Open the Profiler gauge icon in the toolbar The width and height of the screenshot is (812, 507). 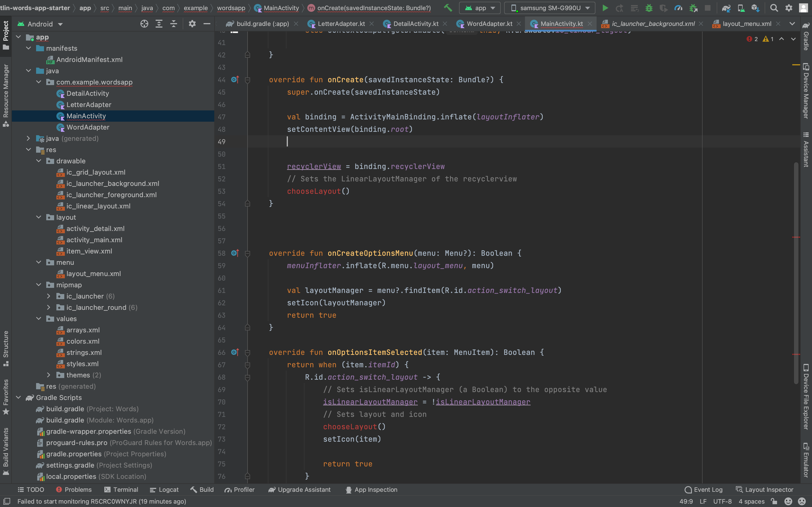[x=678, y=8]
